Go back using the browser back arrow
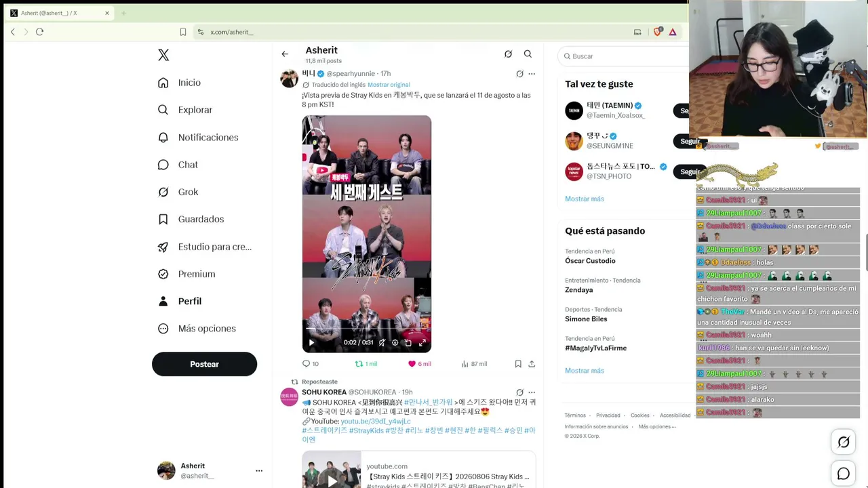Image resolution: width=868 pixels, height=488 pixels. tap(13, 32)
